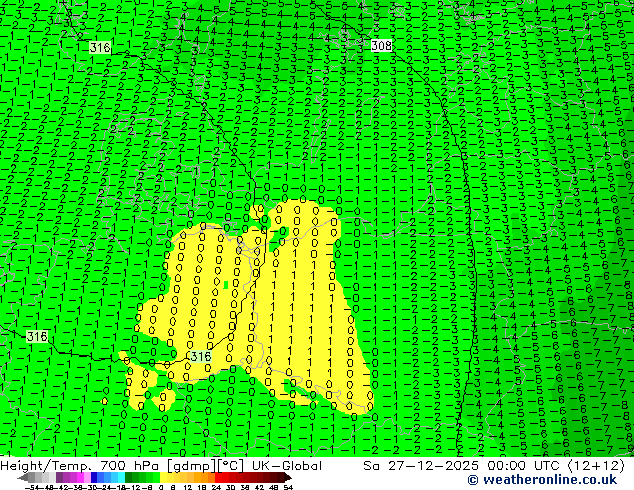Pick the magenta -36 legend color
The height and width of the screenshot is (490, 634).
tap(80, 478)
